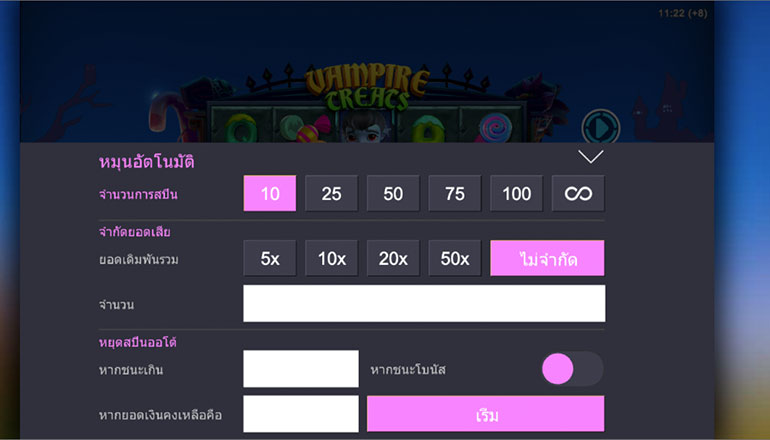Click the circular play button icon
The height and width of the screenshot is (440, 770).
[601, 129]
